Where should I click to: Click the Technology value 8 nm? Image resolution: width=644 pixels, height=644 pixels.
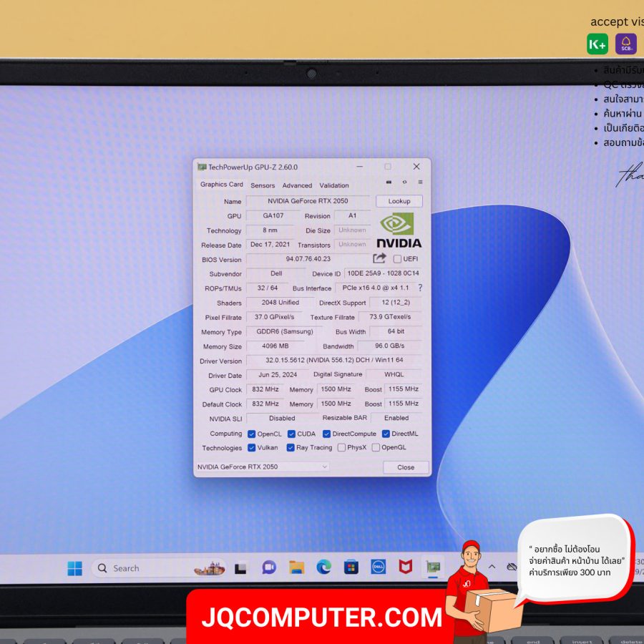pyautogui.click(x=270, y=230)
